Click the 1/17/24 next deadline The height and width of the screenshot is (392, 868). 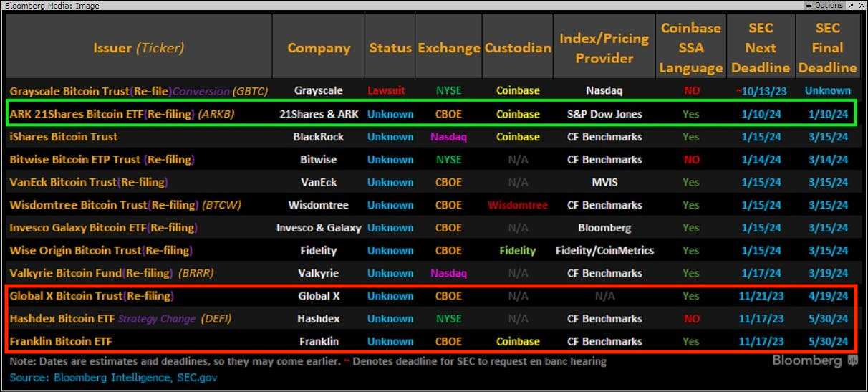tap(761, 274)
